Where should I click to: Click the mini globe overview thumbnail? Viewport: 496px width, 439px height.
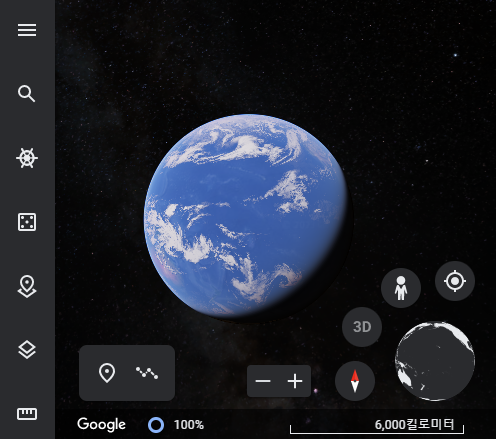[x=435, y=361]
